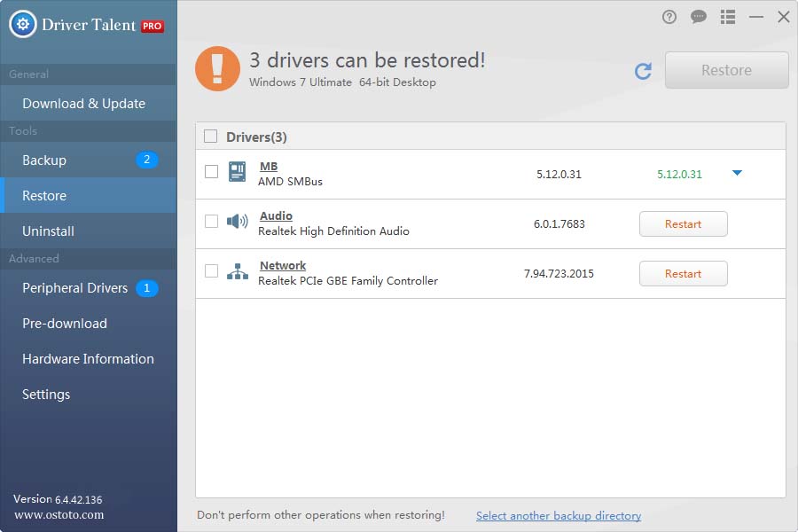
Task: Click Realtek High Definition Audio name
Action: click(333, 231)
